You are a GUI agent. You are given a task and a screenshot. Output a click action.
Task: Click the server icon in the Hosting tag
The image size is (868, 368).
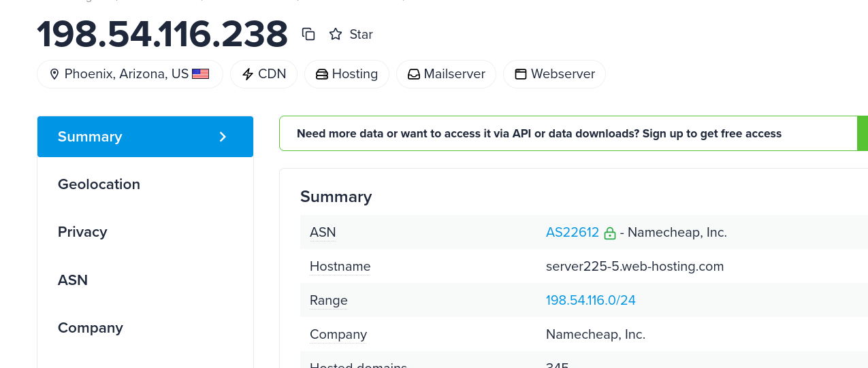tap(321, 74)
